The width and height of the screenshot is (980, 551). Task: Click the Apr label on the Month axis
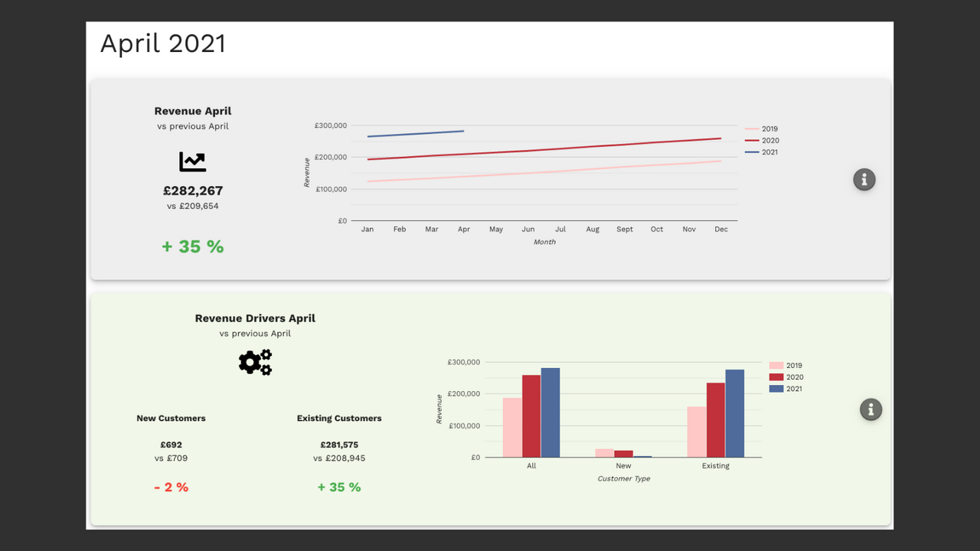464,230
